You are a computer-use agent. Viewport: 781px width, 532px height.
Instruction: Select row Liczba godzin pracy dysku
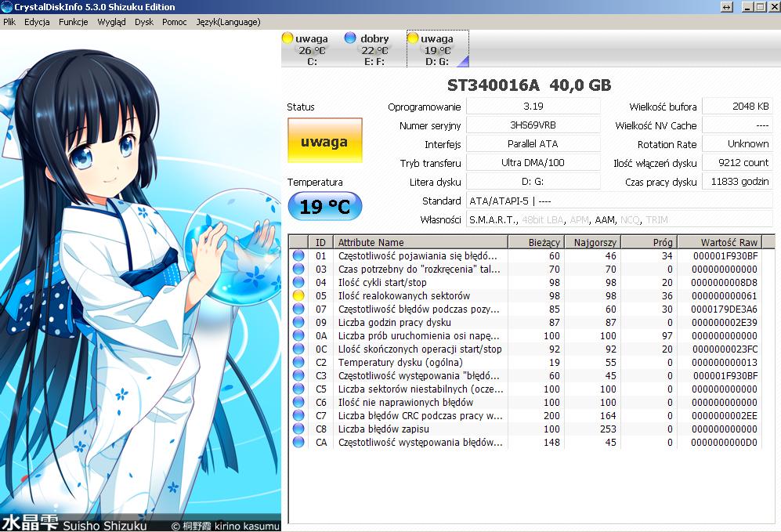click(x=525, y=322)
